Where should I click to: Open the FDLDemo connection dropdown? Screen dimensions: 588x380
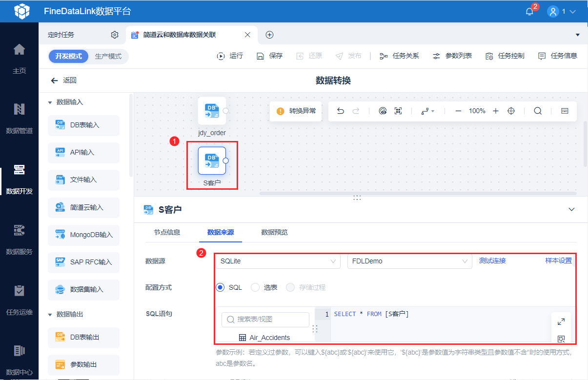coord(409,261)
